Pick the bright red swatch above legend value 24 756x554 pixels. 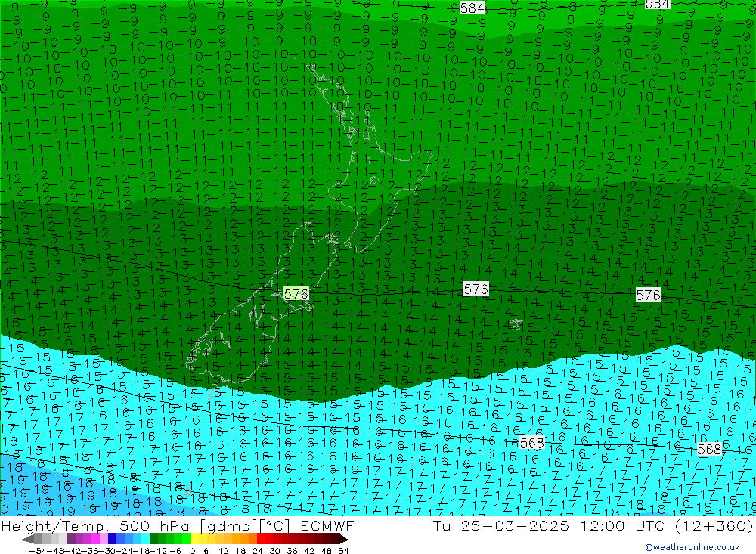click(261, 539)
